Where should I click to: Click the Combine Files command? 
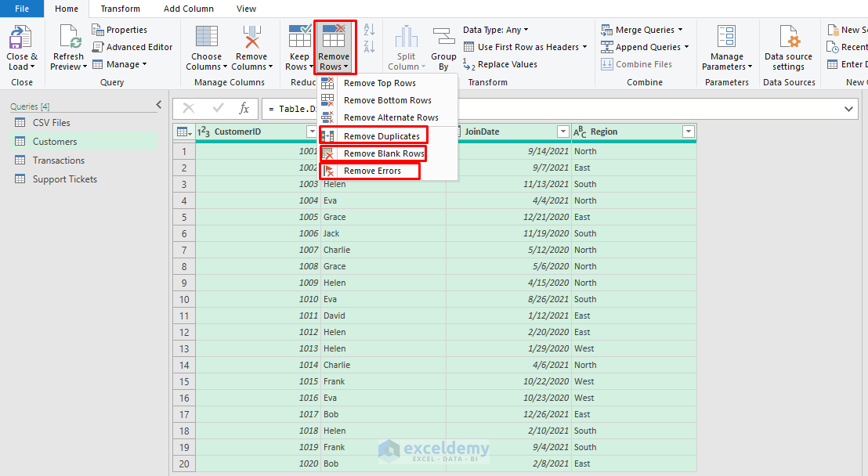637,64
